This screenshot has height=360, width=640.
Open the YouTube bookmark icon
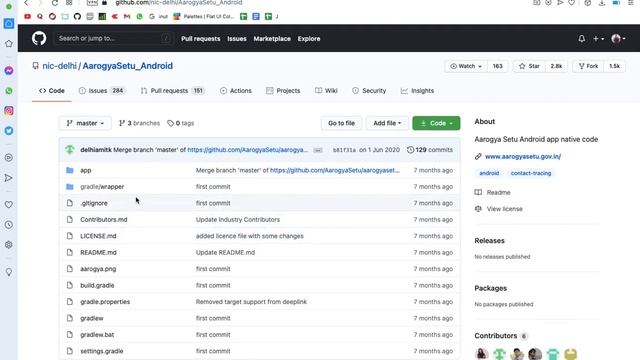click(x=27, y=16)
